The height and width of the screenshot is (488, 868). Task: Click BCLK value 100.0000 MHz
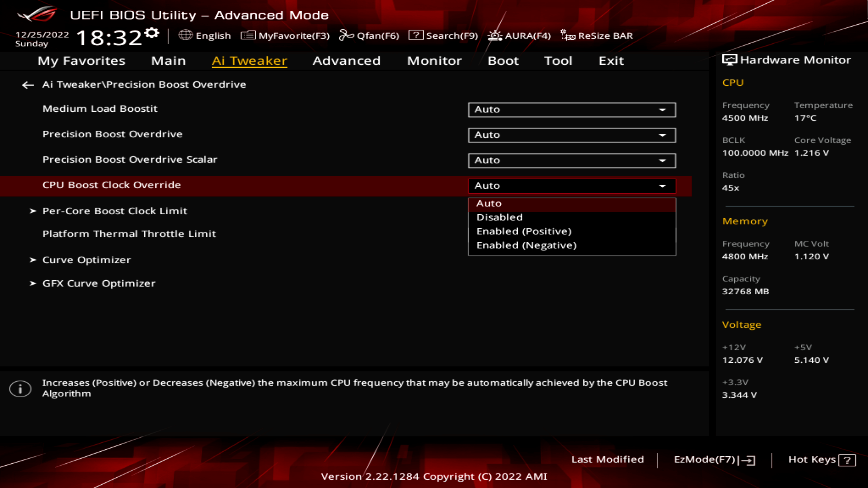[x=755, y=153]
